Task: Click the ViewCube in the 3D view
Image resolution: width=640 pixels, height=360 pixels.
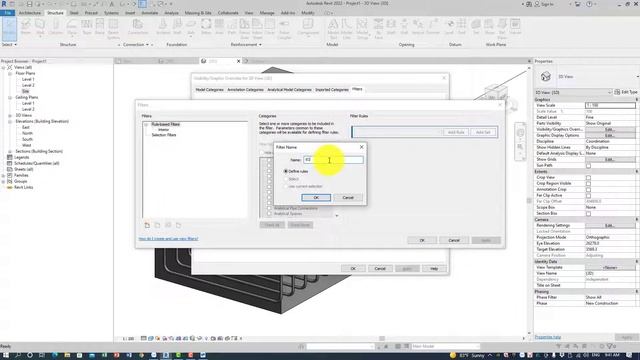Action: [x=496, y=93]
